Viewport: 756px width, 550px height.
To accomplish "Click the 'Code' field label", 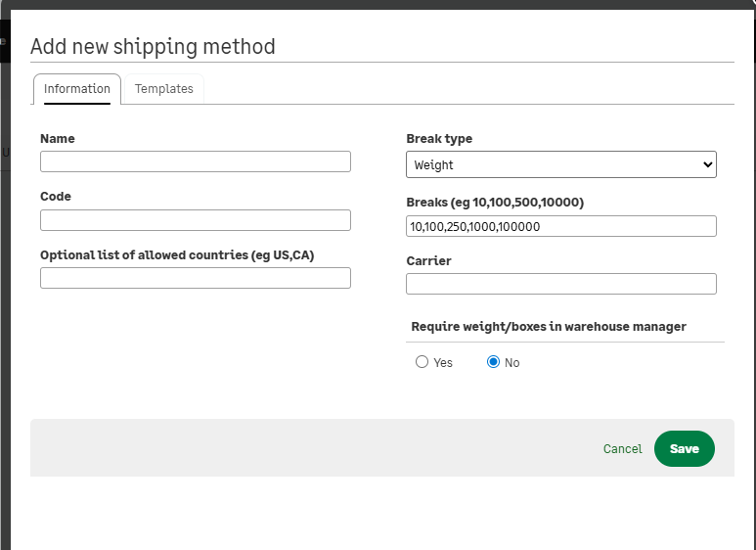I will [56, 197].
